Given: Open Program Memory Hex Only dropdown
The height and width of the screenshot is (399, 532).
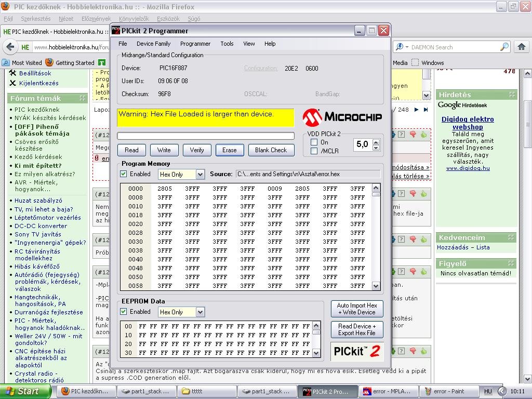Looking at the screenshot, I should 200,175.
